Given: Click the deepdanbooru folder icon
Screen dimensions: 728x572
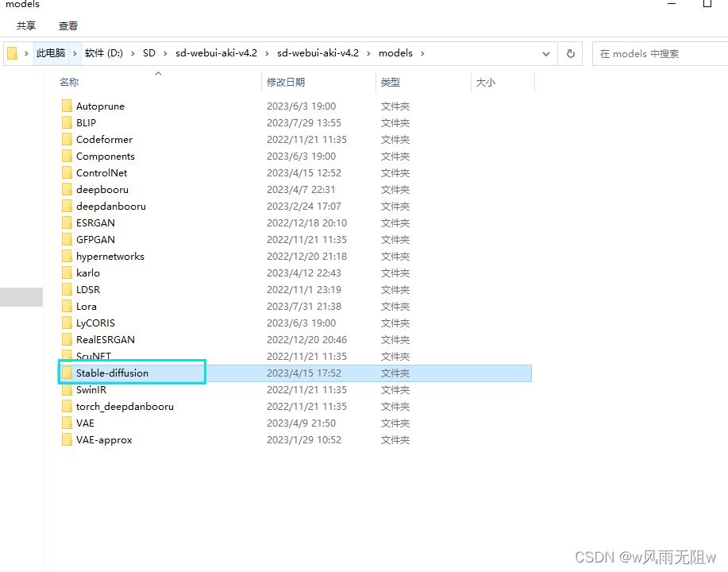Looking at the screenshot, I should click(x=67, y=207).
